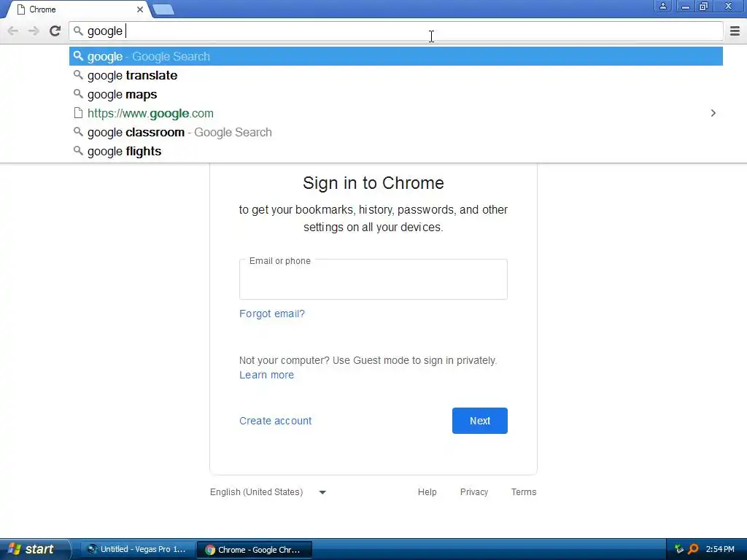The image size is (747, 560).
Task: Select the https://www.google.com suggestion
Action: tap(396, 113)
